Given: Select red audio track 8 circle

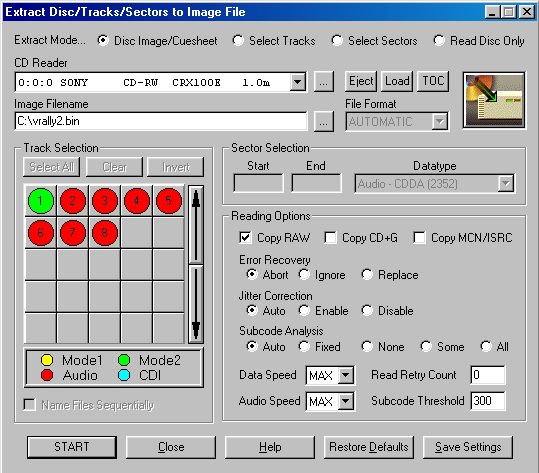Looking at the screenshot, I should pos(105,233).
